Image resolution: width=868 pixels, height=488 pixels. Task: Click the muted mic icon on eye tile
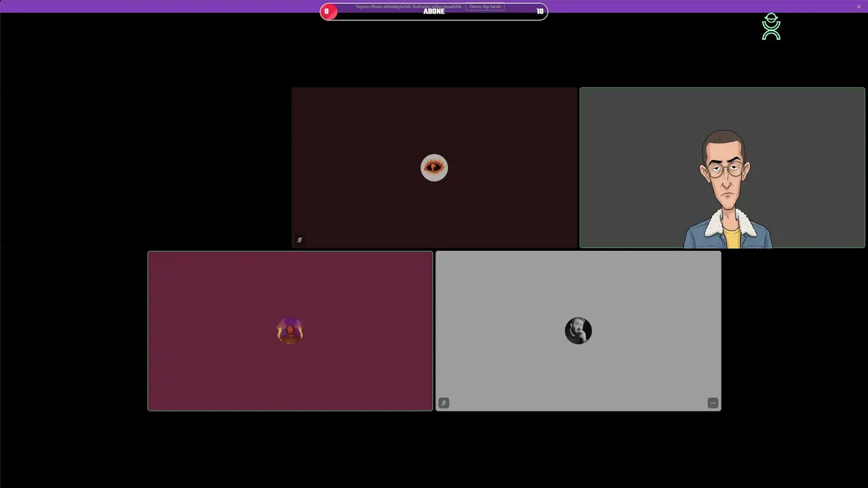tap(299, 240)
